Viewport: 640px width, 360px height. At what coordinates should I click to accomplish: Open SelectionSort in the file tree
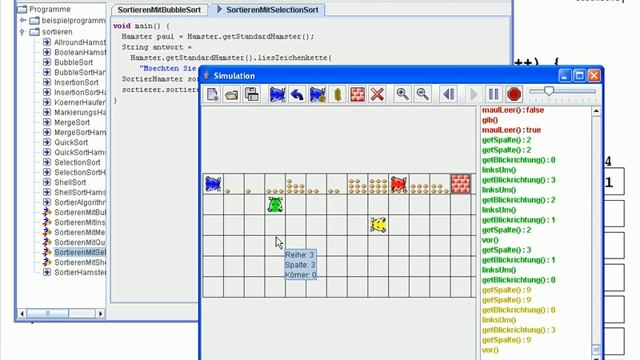pos(77,162)
